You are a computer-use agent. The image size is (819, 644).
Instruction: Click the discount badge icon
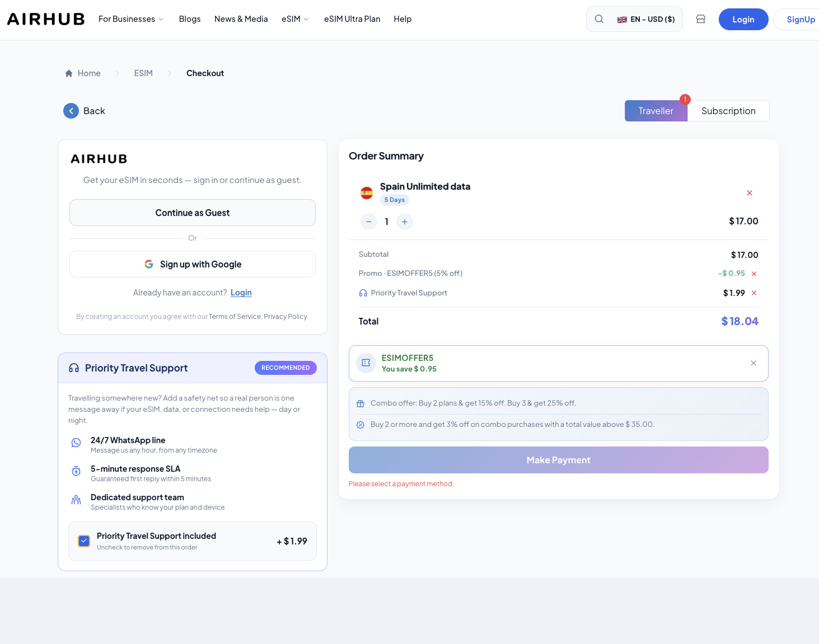[361, 425]
